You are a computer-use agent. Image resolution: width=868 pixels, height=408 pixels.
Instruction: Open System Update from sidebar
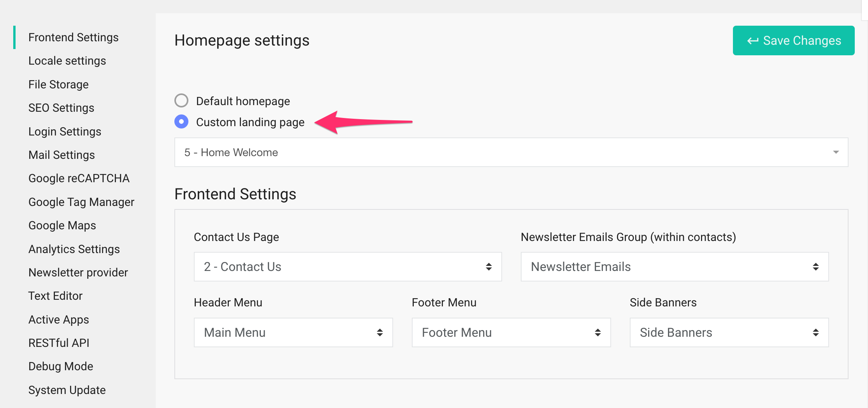pyautogui.click(x=67, y=390)
